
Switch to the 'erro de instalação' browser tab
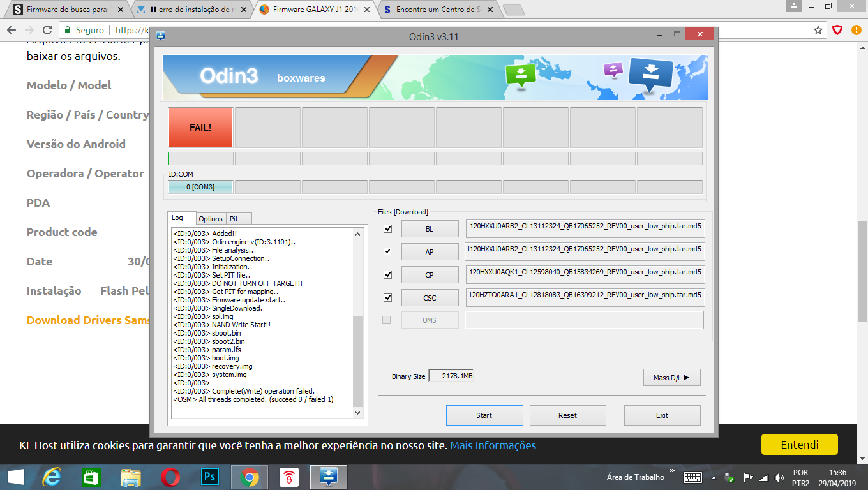(192, 10)
